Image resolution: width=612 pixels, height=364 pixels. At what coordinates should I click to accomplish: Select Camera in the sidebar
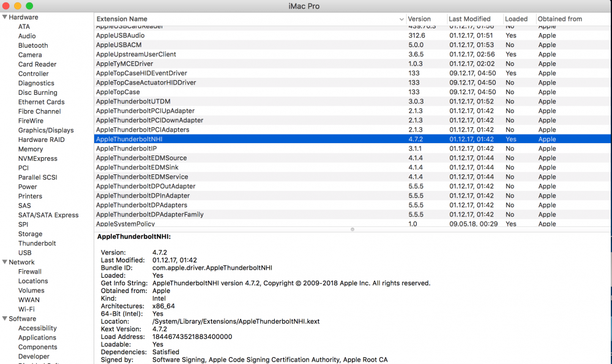coord(30,55)
